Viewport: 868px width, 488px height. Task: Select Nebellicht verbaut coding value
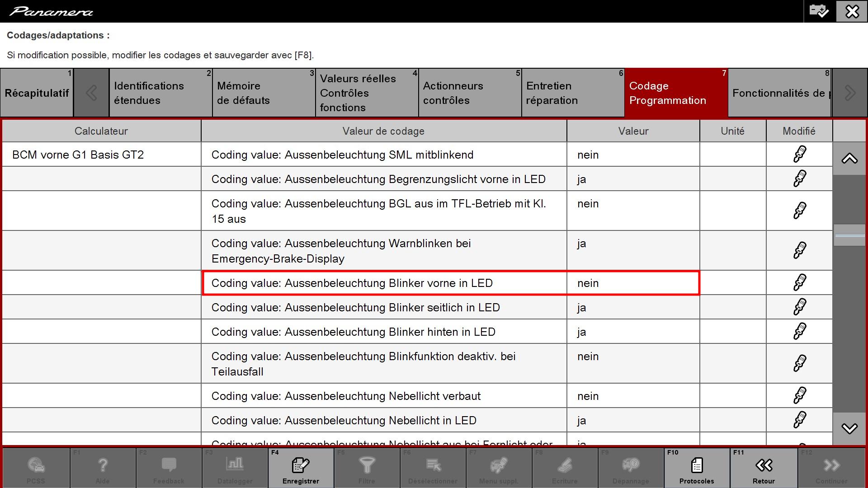coord(383,396)
